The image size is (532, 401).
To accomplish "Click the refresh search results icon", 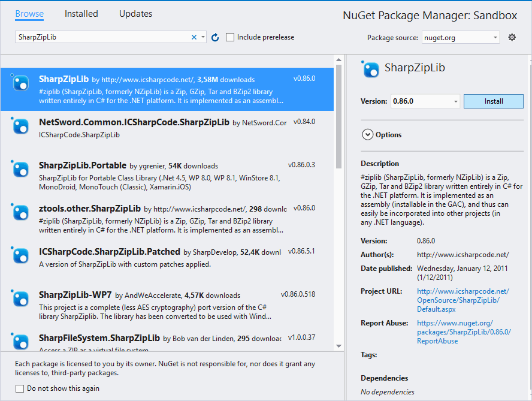I will click(215, 37).
